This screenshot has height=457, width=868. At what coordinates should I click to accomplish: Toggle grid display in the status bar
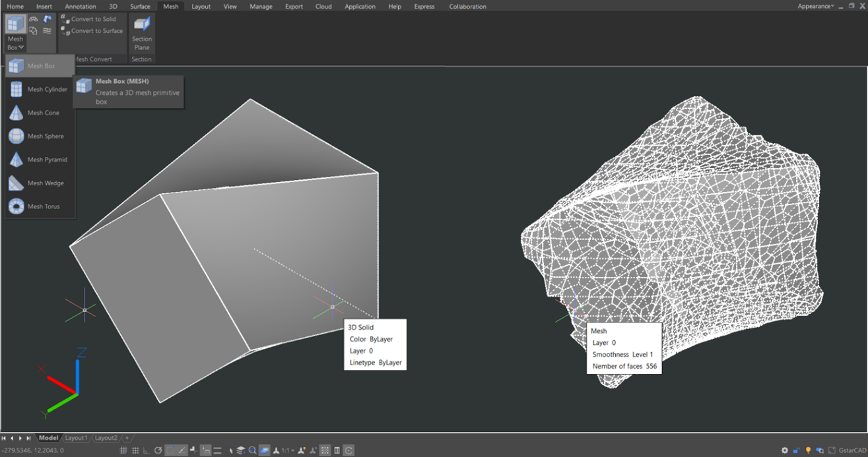click(135, 450)
